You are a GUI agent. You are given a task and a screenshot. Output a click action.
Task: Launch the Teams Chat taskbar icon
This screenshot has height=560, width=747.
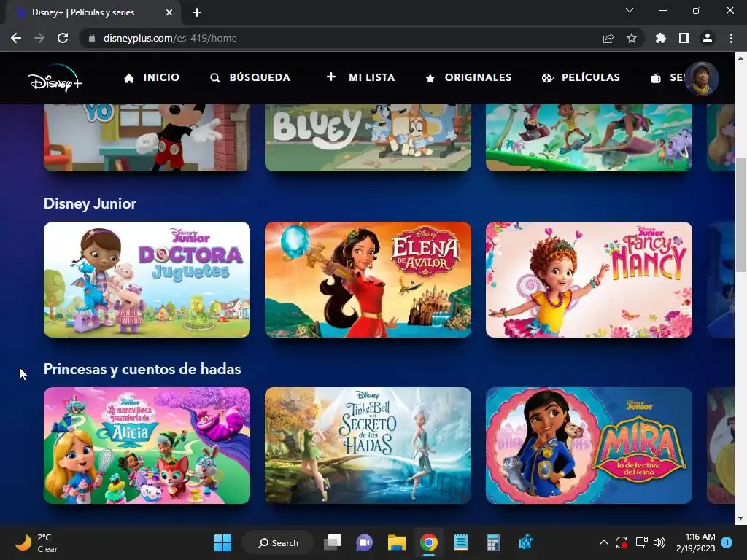click(x=365, y=542)
